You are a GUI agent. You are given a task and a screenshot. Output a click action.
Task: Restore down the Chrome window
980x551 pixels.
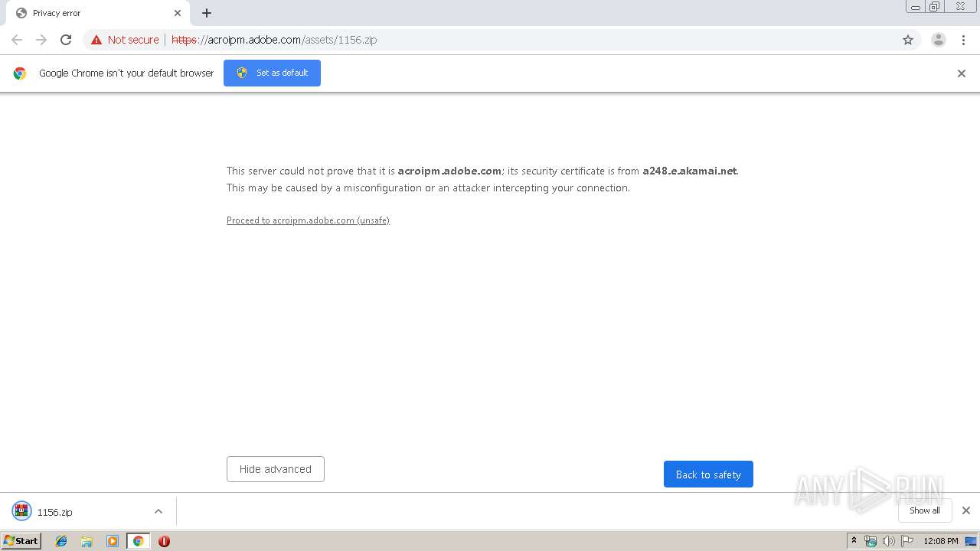[x=935, y=7]
